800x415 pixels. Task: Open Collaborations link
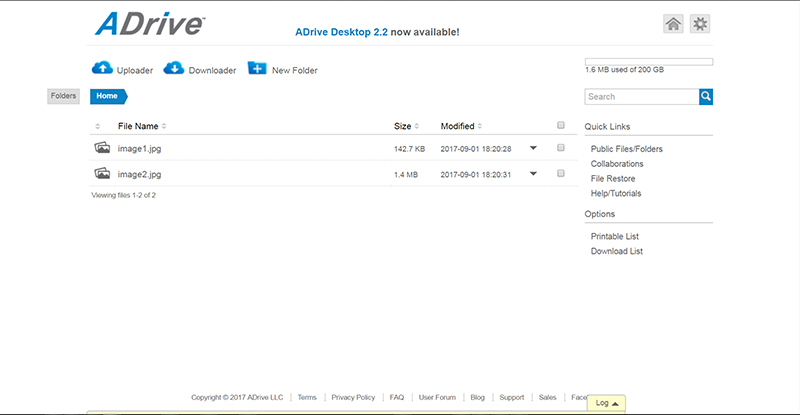(x=617, y=164)
